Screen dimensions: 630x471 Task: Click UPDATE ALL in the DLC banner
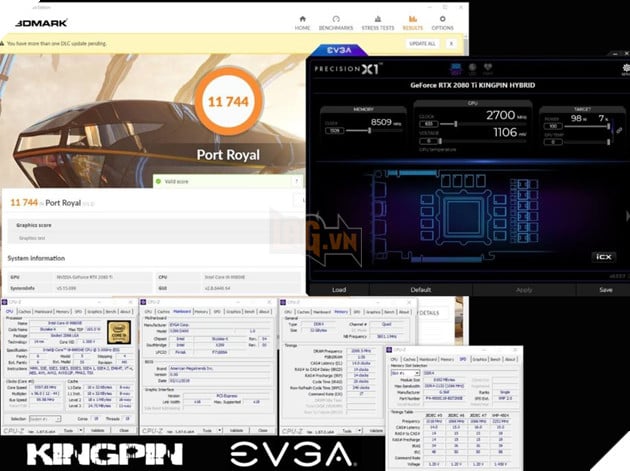coord(422,43)
